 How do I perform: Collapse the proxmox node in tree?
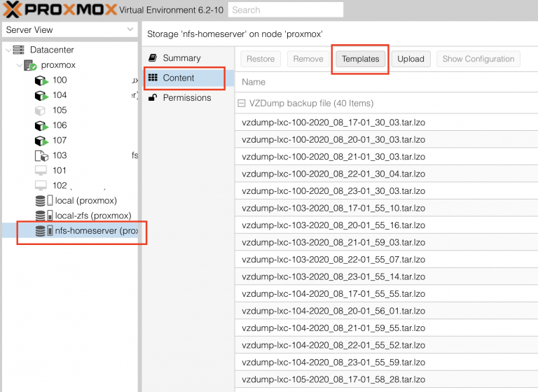(18, 65)
